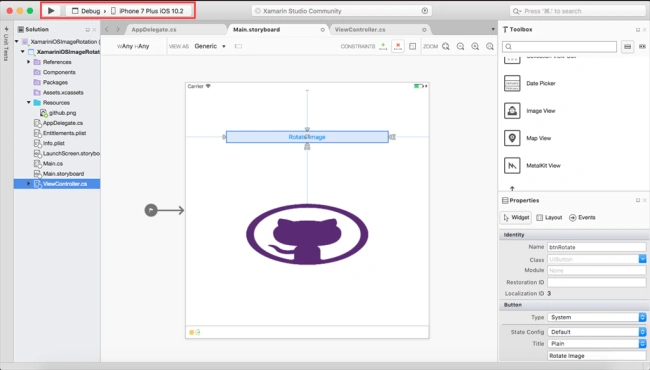
Task: Select the Rotate Image button on canvas
Action: click(x=307, y=137)
